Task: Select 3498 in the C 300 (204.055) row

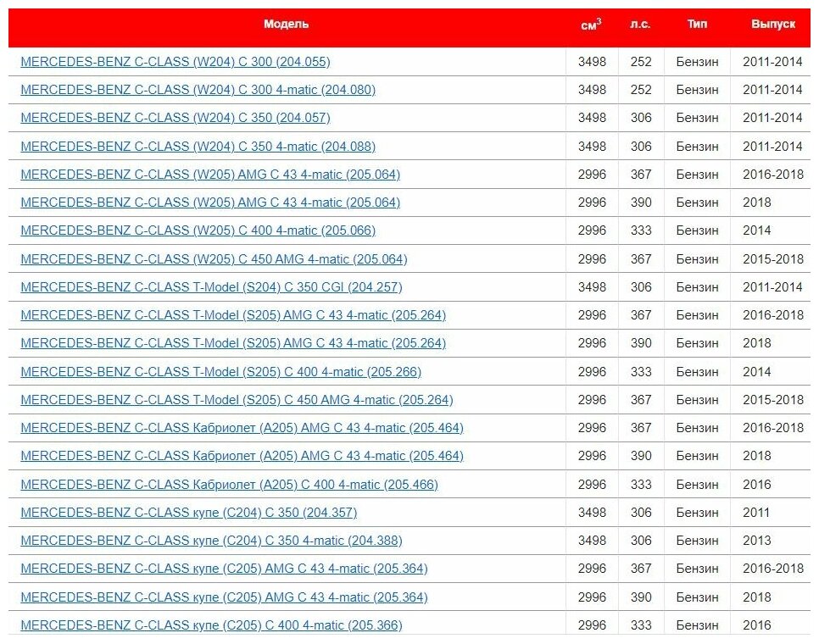Action: click(592, 62)
